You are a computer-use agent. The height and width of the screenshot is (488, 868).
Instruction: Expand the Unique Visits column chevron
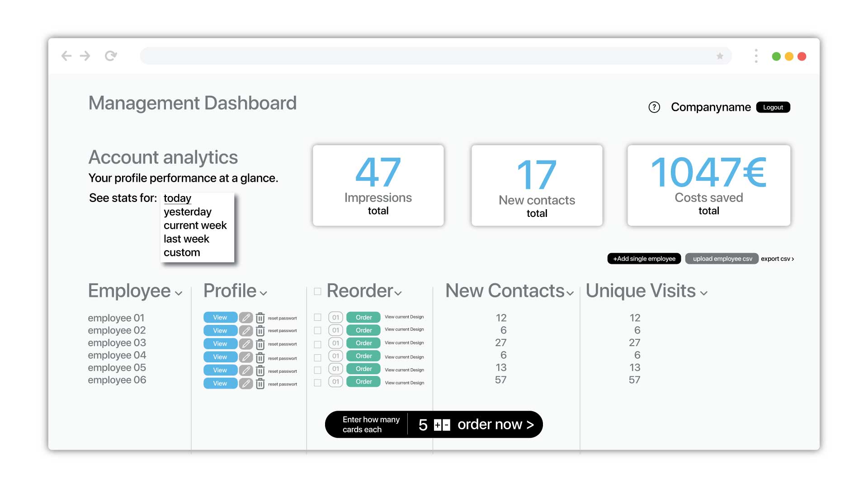(x=703, y=293)
